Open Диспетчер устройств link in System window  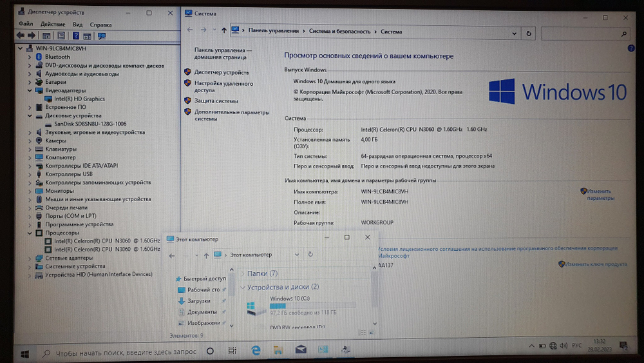pos(222,72)
